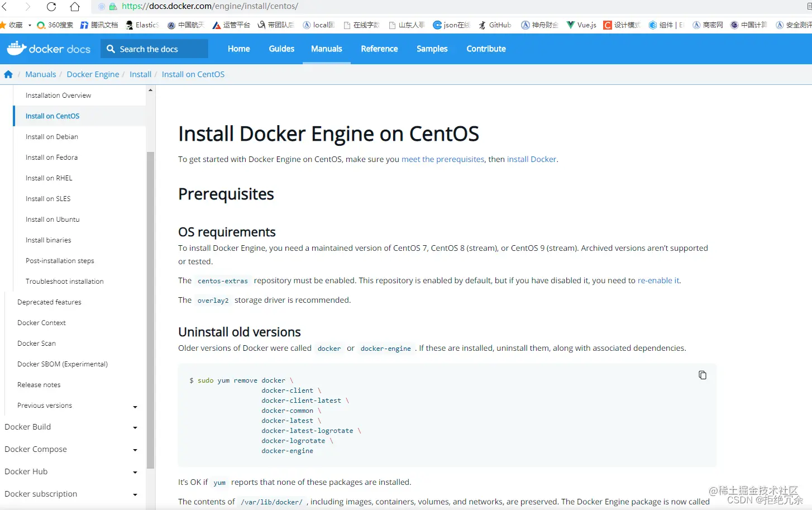Follow the re-enable it link

pos(658,280)
